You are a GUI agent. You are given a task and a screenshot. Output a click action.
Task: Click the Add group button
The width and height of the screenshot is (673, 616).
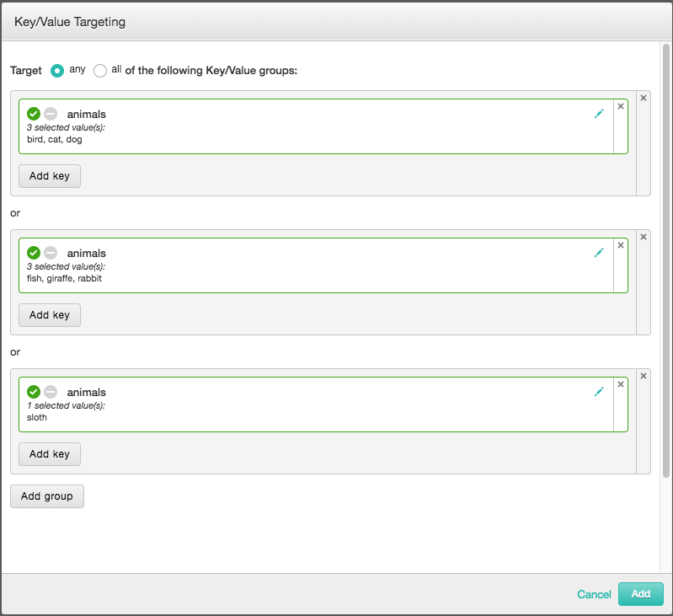[x=47, y=496]
